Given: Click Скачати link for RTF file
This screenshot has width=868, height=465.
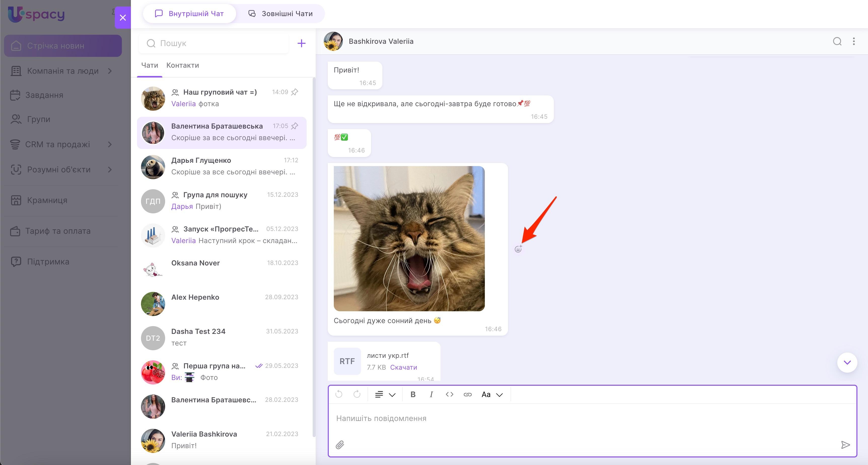Looking at the screenshot, I should 403,367.
